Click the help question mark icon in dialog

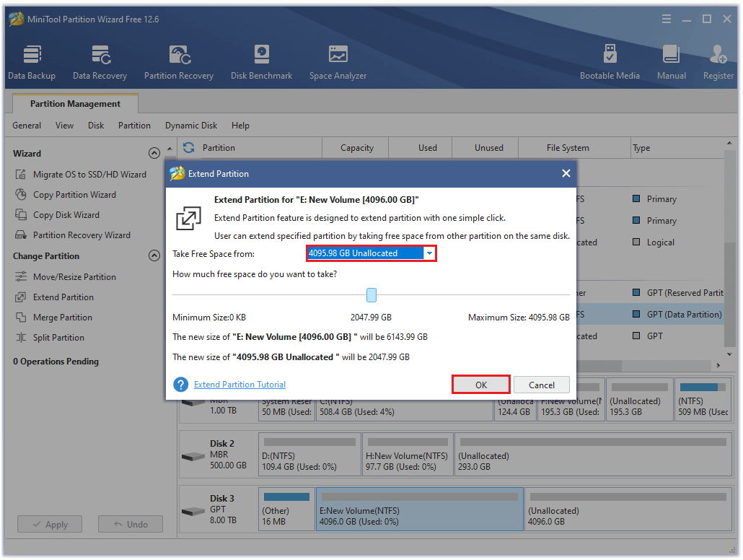[180, 384]
